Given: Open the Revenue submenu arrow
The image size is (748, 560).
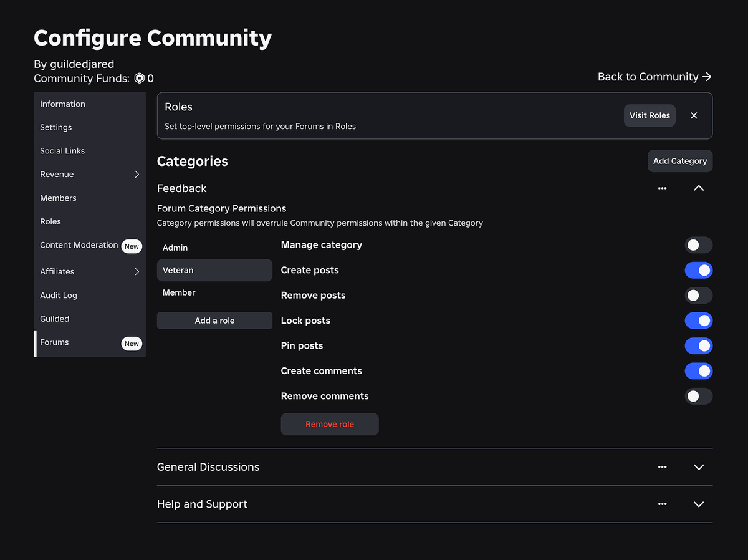Looking at the screenshot, I should (137, 175).
